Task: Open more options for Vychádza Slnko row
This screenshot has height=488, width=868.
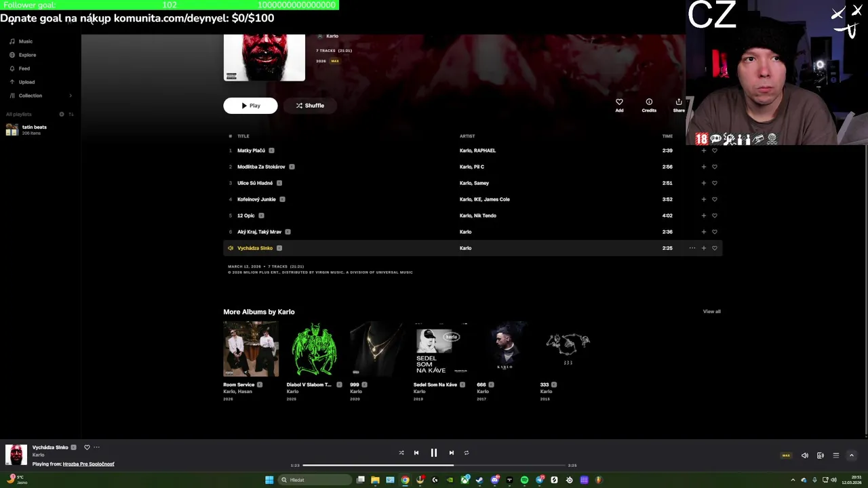Action: 692,248
